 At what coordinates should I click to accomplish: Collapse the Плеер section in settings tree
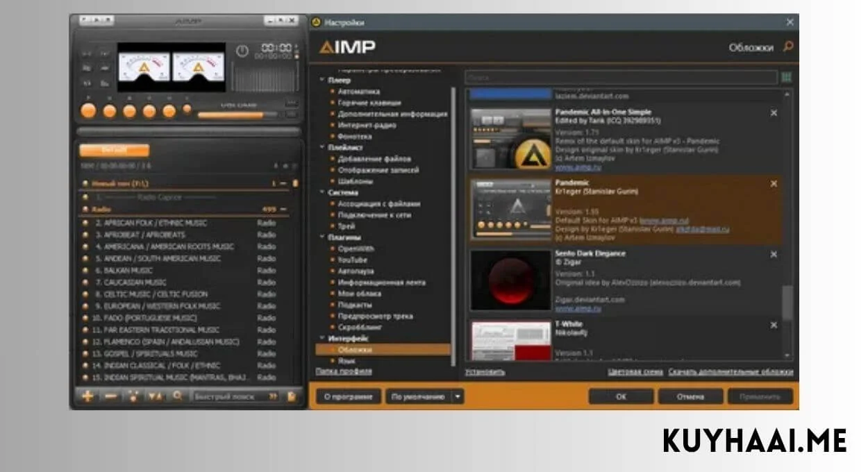[322, 80]
